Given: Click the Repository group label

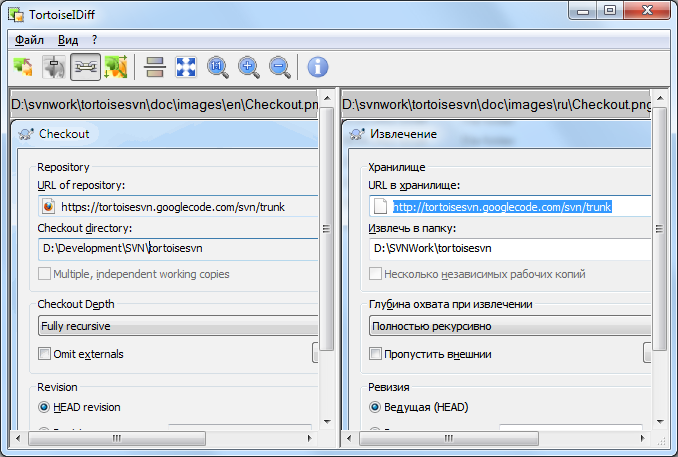Looking at the screenshot, I should 63,167.
